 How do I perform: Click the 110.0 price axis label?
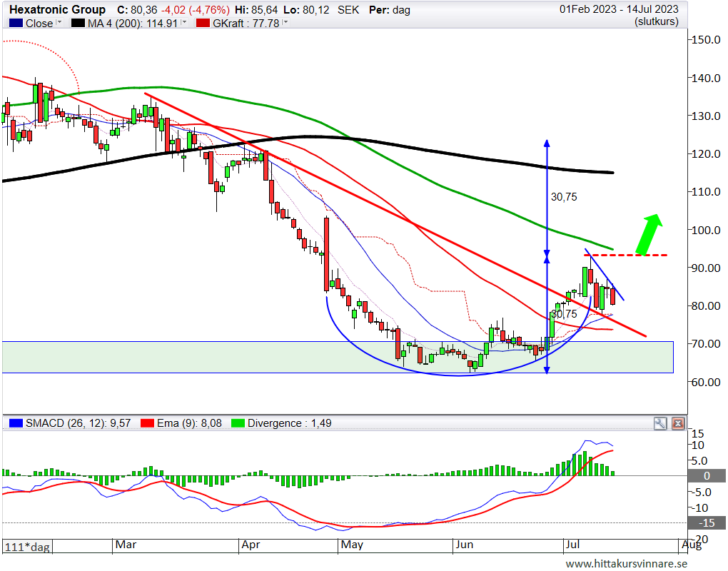(x=706, y=192)
